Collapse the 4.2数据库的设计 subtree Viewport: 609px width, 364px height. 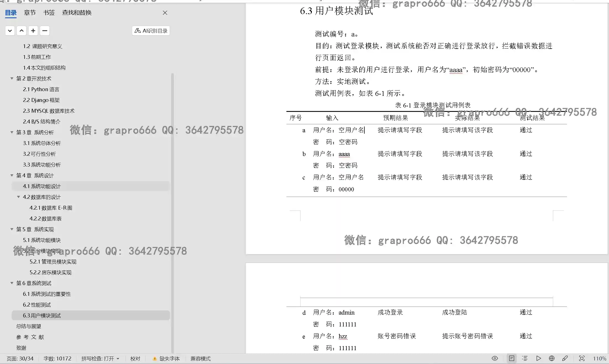point(19,197)
